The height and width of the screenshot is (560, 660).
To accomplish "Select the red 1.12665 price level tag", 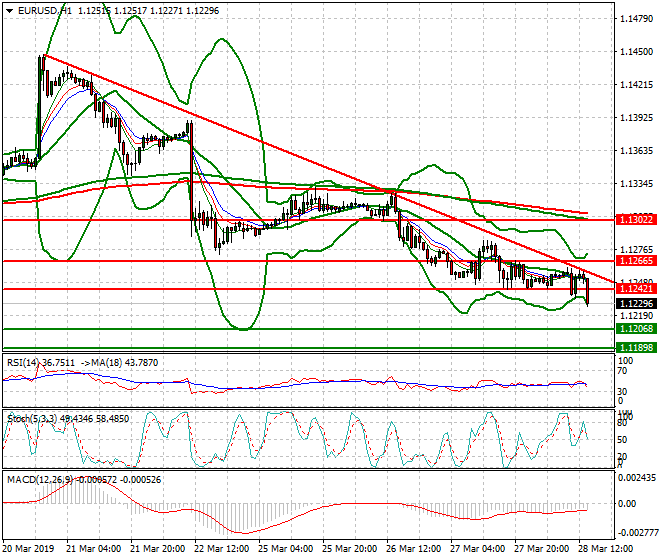I will (635, 261).
